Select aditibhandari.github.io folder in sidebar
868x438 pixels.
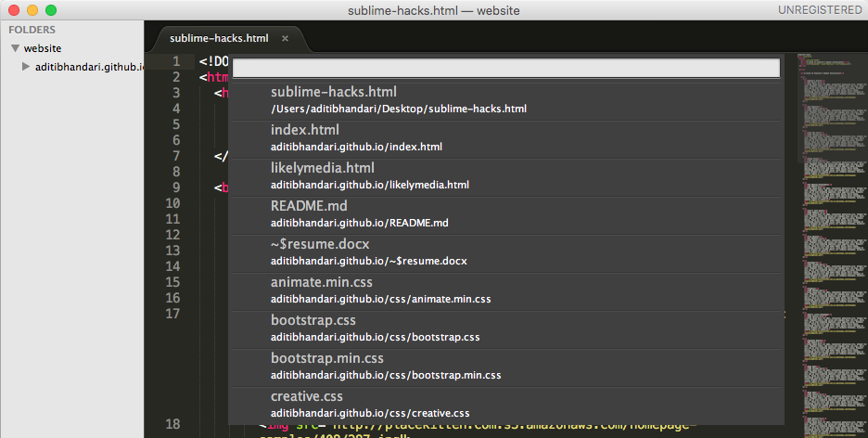pos(89,67)
